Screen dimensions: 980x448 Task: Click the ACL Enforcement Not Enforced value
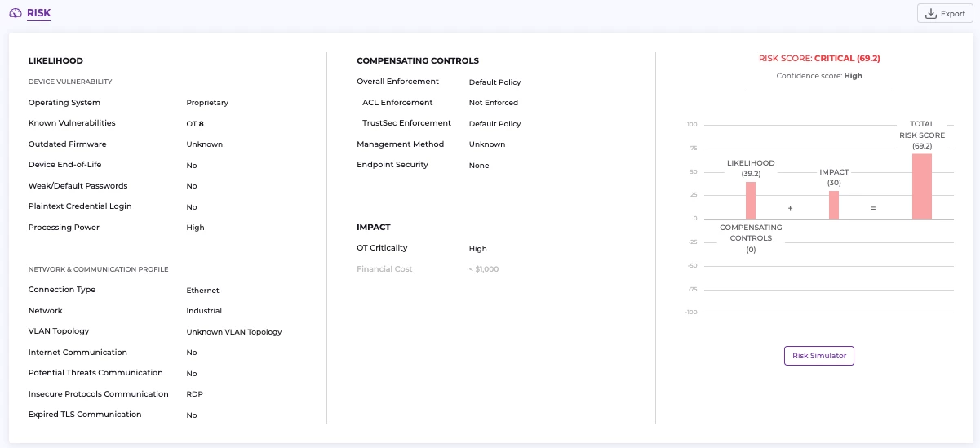[x=493, y=103]
